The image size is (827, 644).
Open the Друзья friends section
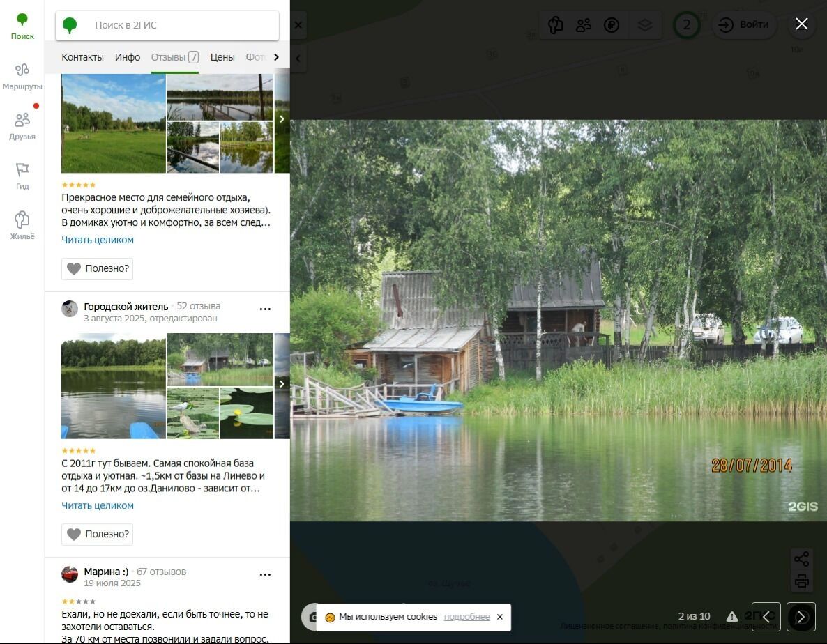coord(22,125)
